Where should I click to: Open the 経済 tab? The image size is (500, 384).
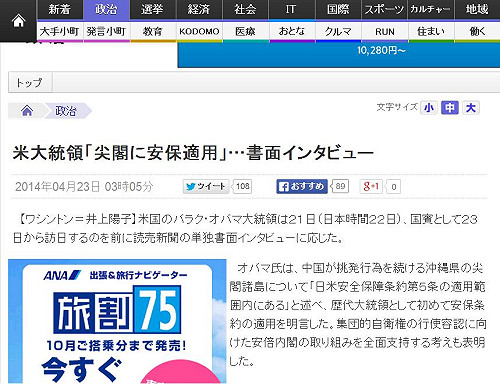tap(199, 9)
